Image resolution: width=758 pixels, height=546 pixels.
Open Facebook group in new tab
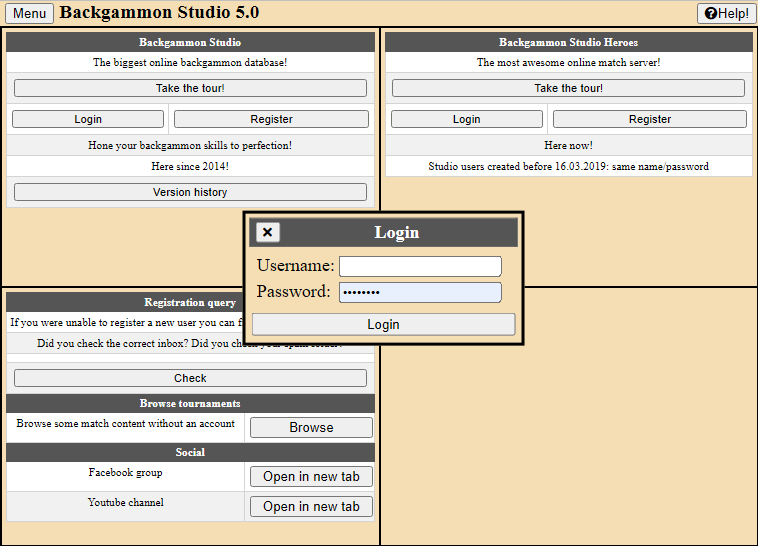[311, 476]
